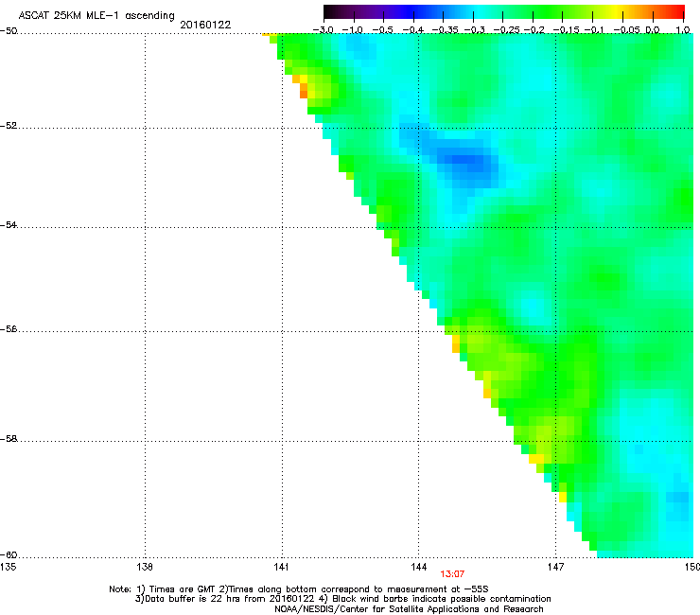Click the 138 longitude axis label
Viewport: 700px width, 615px height.
tap(145, 567)
